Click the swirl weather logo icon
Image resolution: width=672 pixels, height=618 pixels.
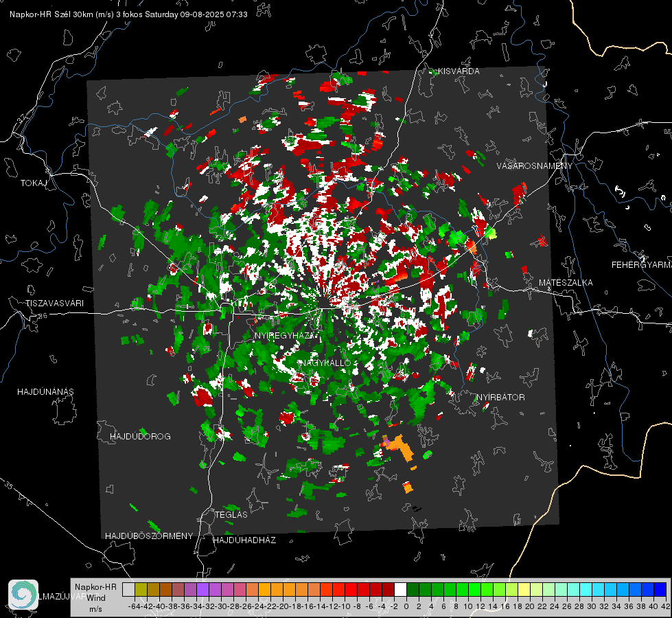[23, 595]
